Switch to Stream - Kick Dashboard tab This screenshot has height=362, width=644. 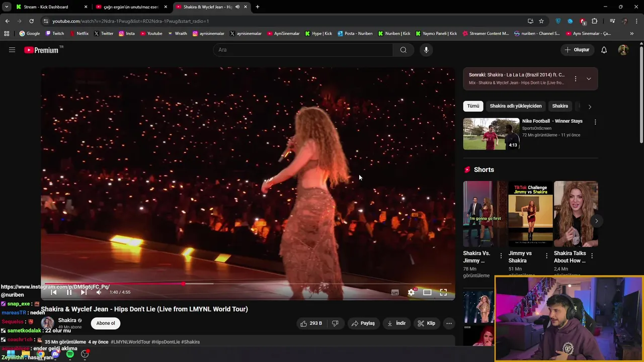50,7
